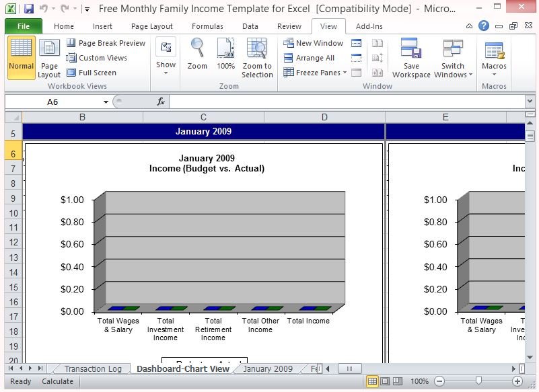The image size is (539, 392).
Task: Toggle Normal workbook view
Action: pyautogui.click(x=22, y=58)
